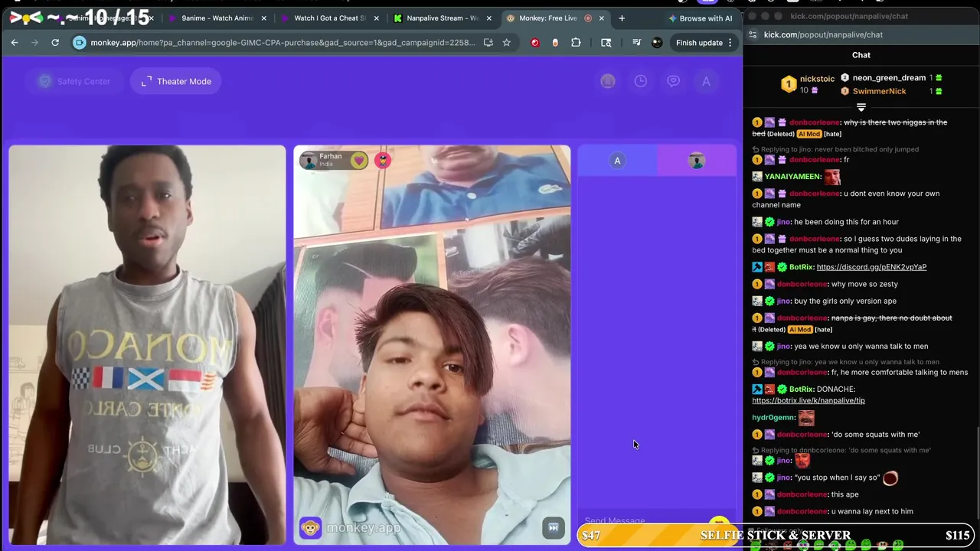Viewport: 980px width, 551px height.
Task: Click the Send Message input field
Action: tap(643, 521)
